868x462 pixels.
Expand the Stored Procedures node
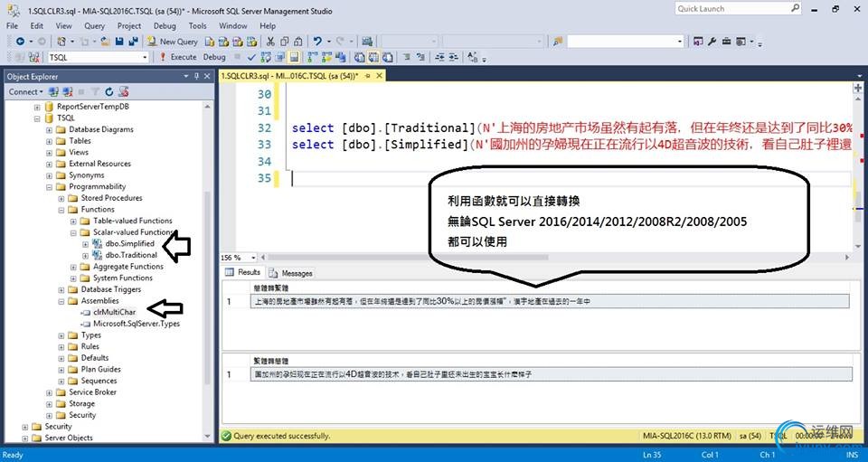[x=61, y=198]
